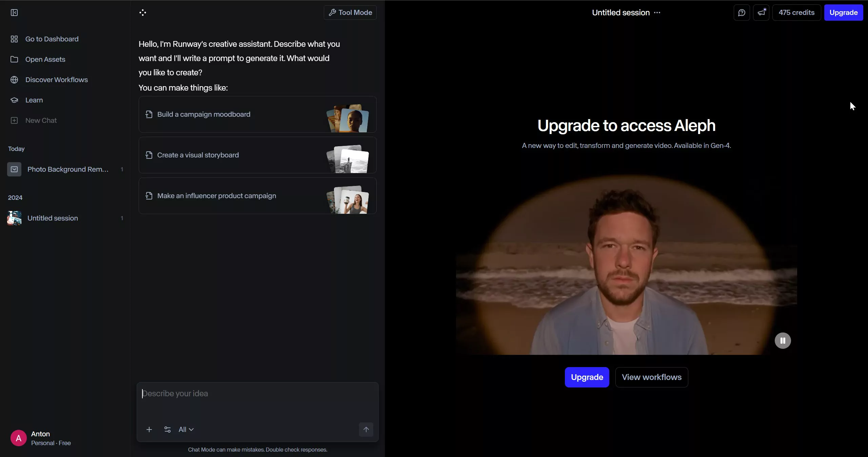Open the settings sliders icon

167,430
